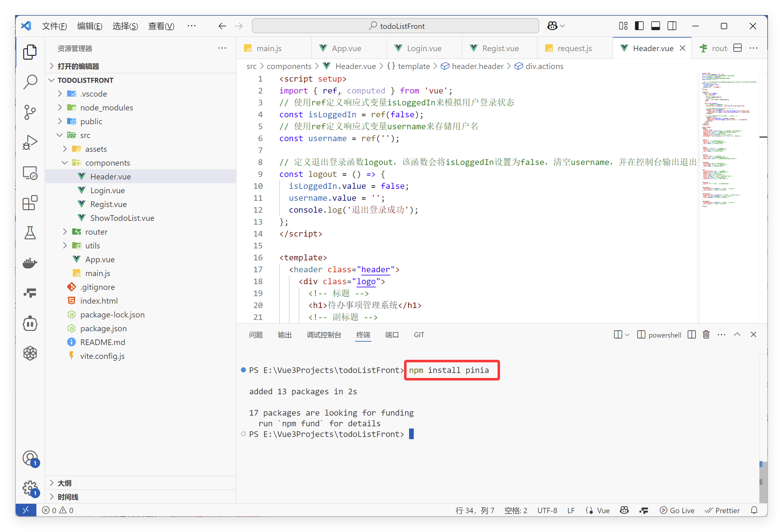The height and width of the screenshot is (532, 783).
Task: Click the Prettier status toggle
Action: click(x=722, y=510)
